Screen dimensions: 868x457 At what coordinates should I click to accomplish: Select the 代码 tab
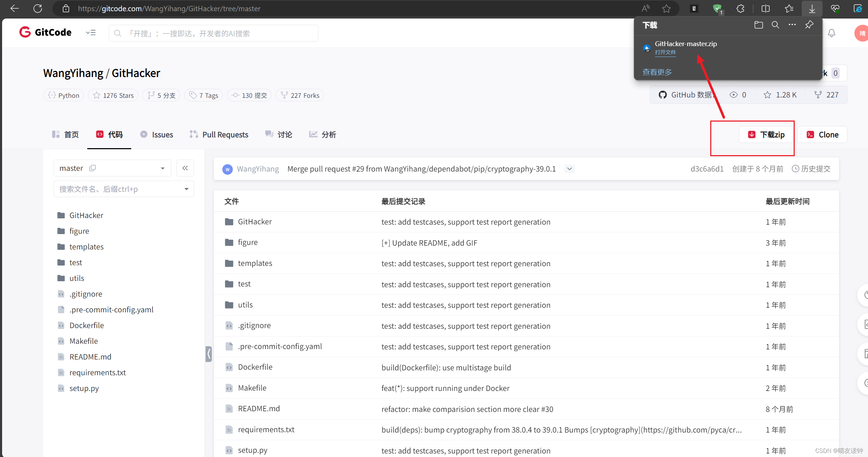[110, 135]
